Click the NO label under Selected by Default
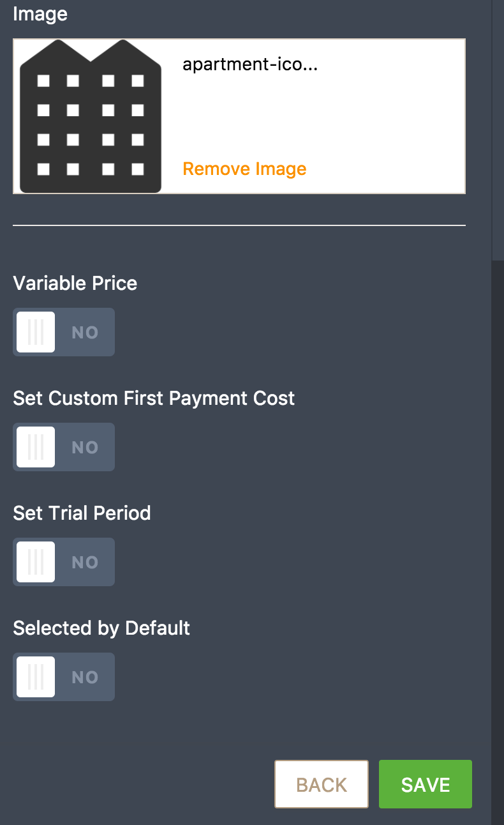This screenshot has width=504, height=825. [85, 677]
